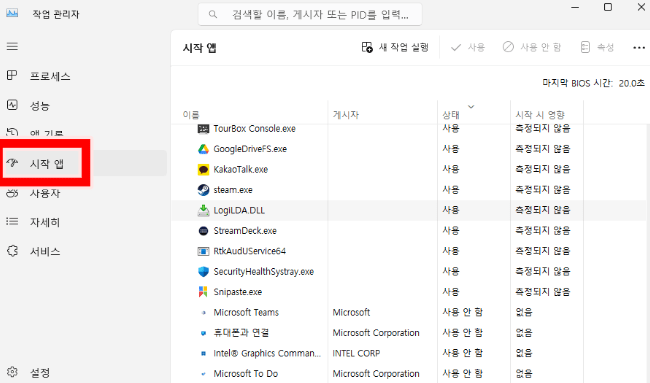Click the Microsoft To Do icon

pyautogui.click(x=203, y=373)
